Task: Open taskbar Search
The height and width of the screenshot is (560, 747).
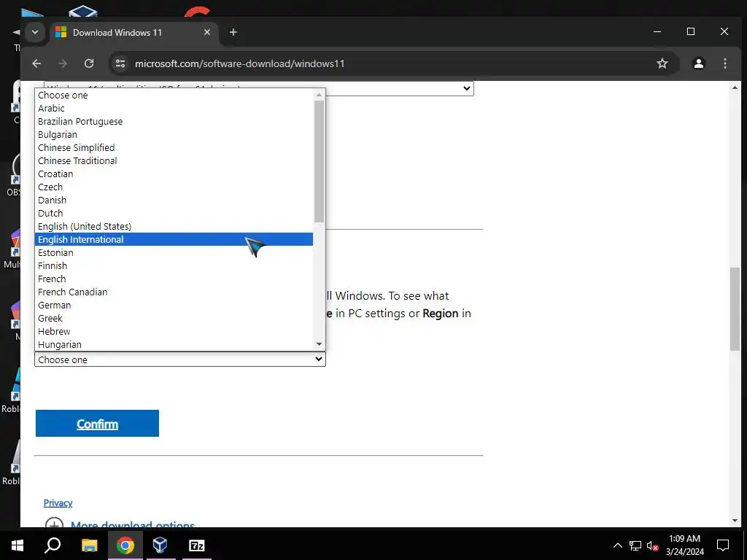Action: coord(53,545)
